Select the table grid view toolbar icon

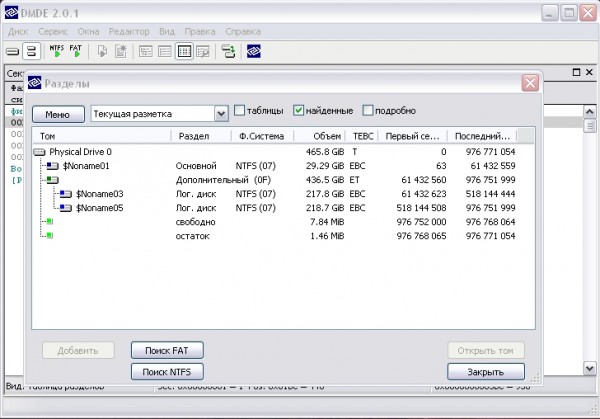click(184, 51)
